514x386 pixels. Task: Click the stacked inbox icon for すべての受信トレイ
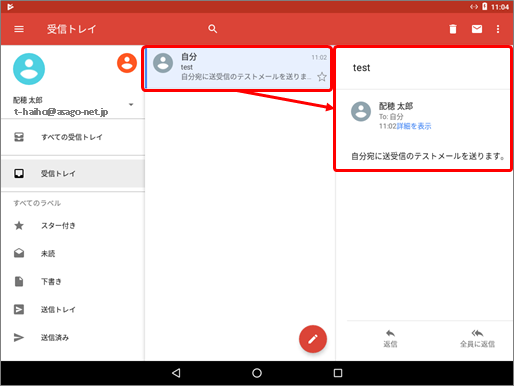(19, 137)
